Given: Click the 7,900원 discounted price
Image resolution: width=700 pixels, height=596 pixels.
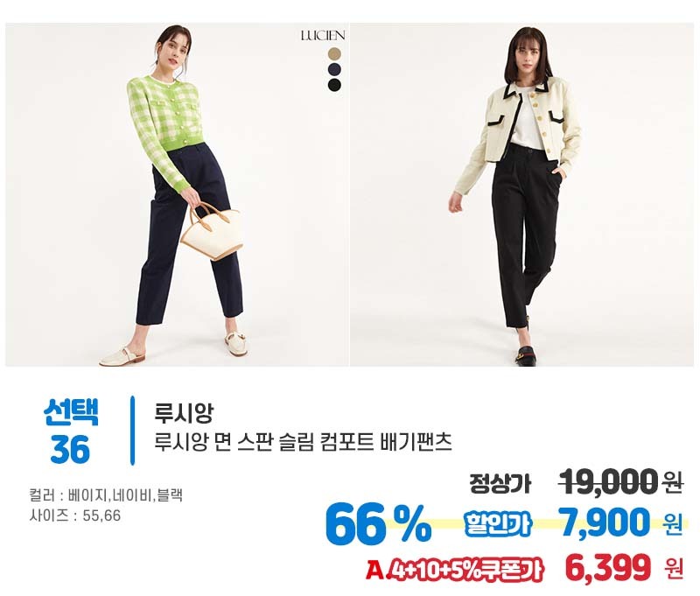Looking at the screenshot, I should pos(622,522).
